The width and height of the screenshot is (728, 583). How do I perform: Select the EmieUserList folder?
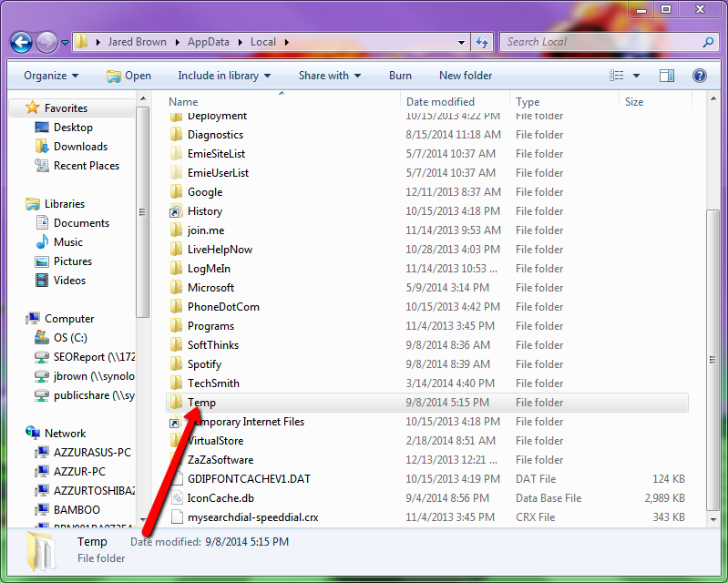218,173
